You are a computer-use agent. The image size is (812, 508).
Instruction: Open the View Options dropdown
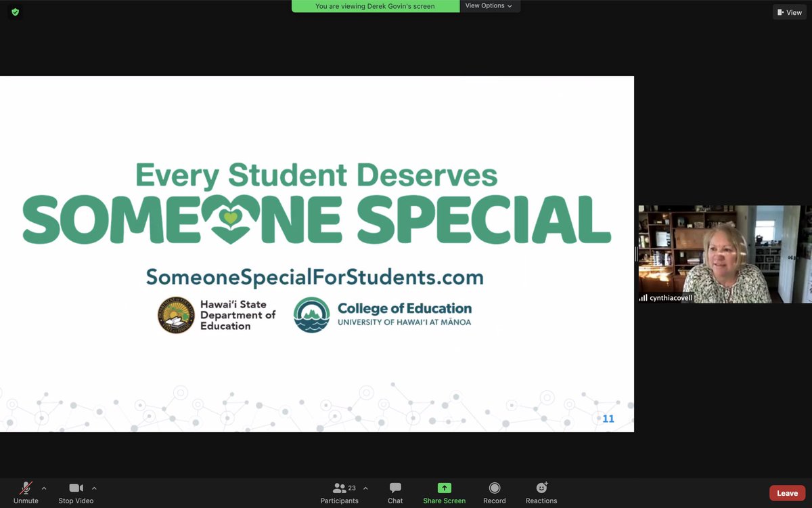pos(489,6)
